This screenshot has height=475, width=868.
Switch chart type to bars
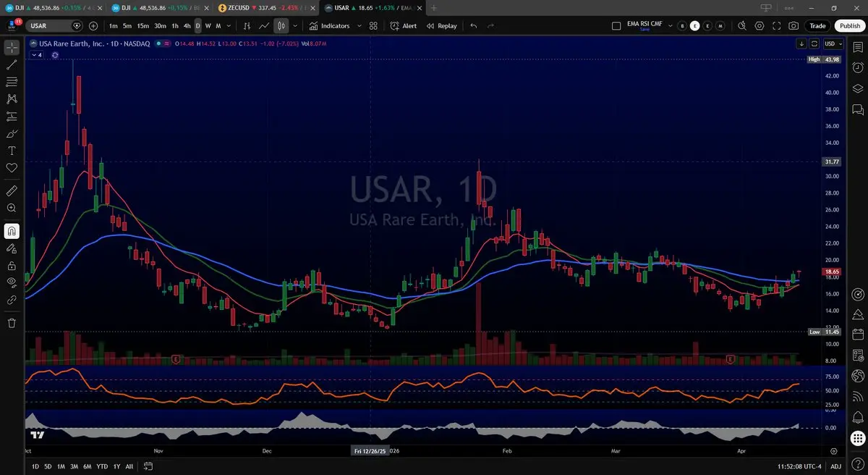click(x=247, y=26)
